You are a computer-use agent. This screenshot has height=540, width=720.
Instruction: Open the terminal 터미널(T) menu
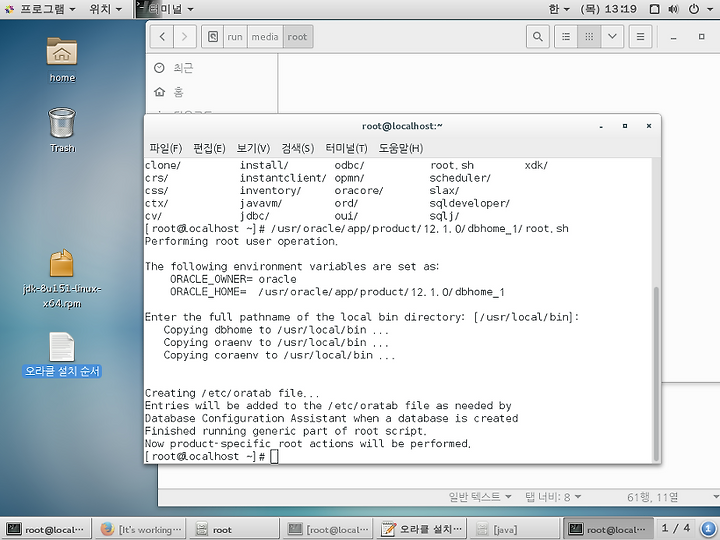click(346, 148)
